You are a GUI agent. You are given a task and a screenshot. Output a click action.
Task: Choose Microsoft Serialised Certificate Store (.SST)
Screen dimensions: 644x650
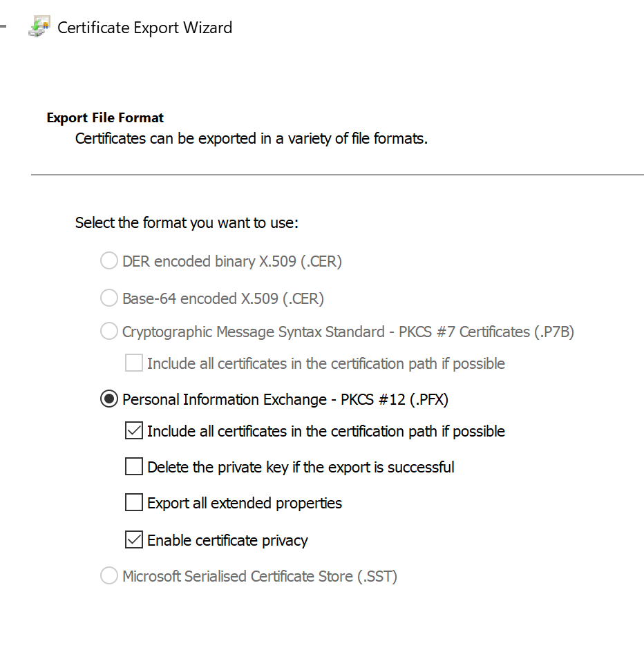(x=109, y=576)
